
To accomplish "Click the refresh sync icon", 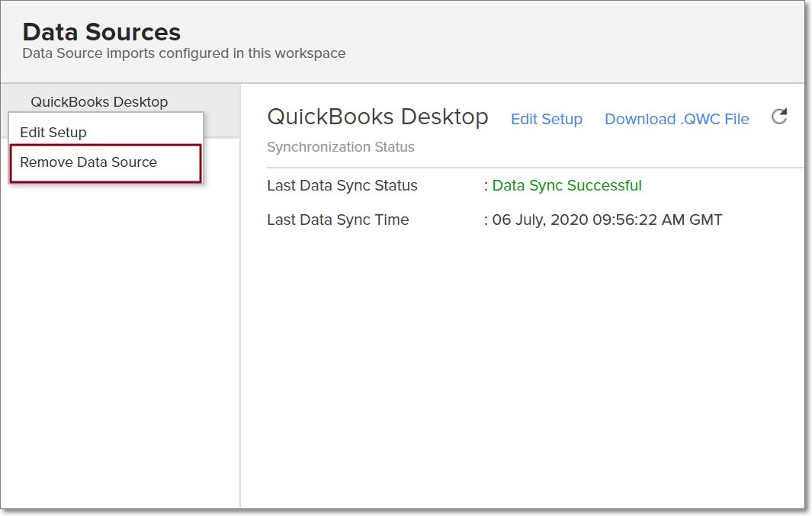I will (x=779, y=117).
